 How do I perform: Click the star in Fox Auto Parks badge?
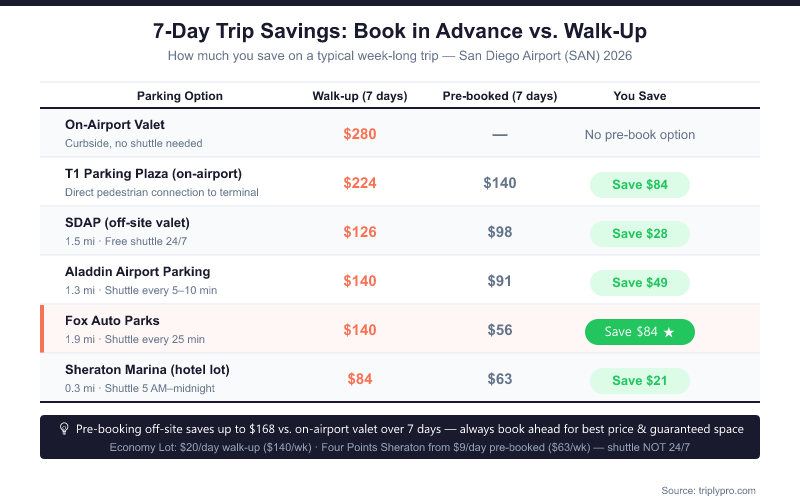pos(668,331)
